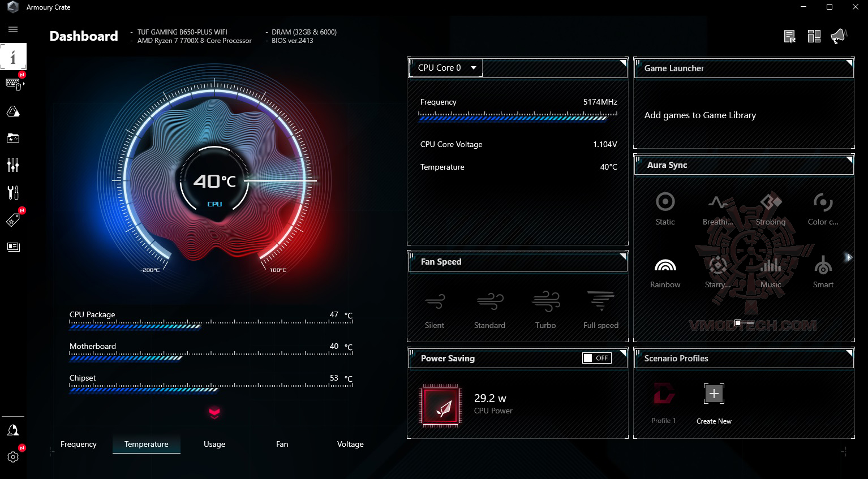Screen dimensions: 868x479
Task: Open the Deals tag sidebar icon
Action: 13,220
